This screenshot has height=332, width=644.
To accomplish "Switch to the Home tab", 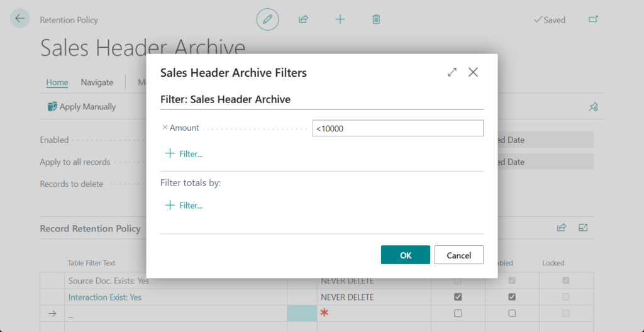I will coord(57,82).
